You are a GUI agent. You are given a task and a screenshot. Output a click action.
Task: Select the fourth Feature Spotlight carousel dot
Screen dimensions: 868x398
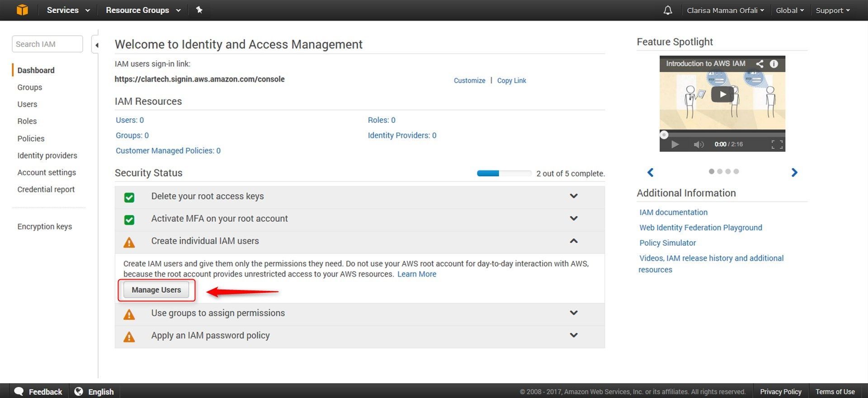point(736,171)
